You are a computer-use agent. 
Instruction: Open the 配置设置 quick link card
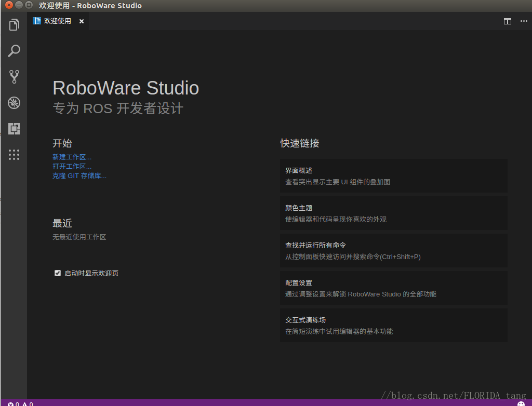pos(394,288)
